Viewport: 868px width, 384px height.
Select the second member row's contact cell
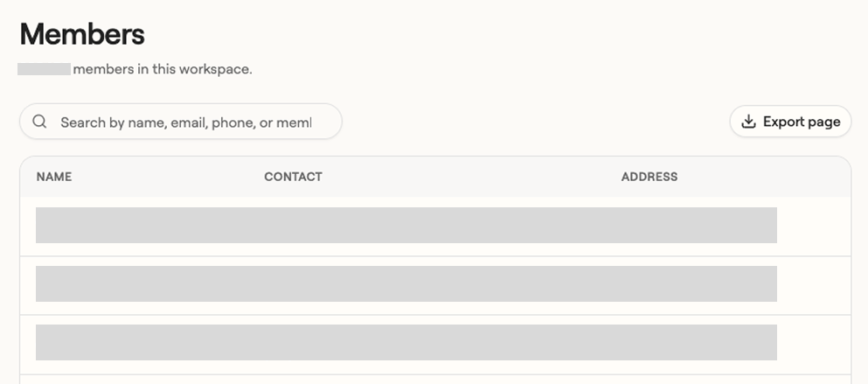(x=442, y=283)
